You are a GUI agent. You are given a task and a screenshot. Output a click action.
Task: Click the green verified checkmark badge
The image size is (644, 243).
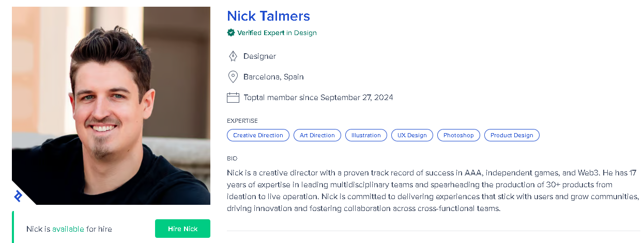pyautogui.click(x=231, y=33)
